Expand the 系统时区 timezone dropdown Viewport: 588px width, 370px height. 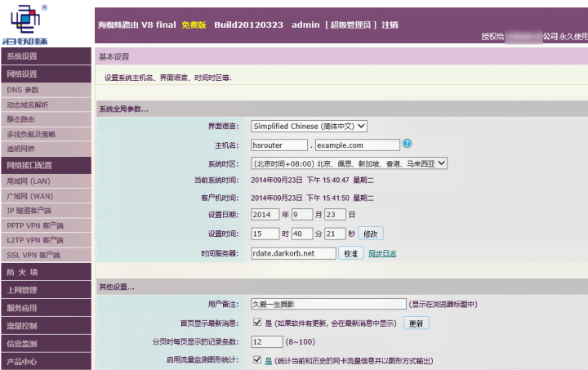pos(349,163)
